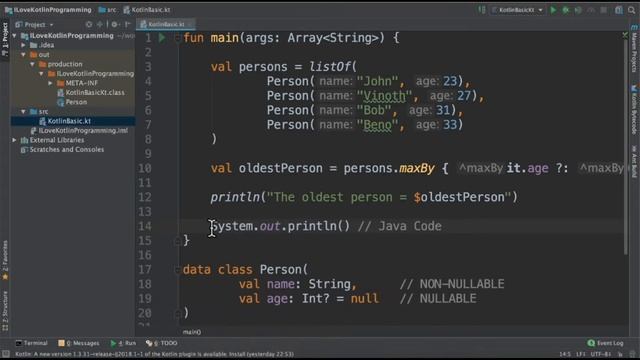
Task: Expand the .idea folder
Action: point(24,45)
